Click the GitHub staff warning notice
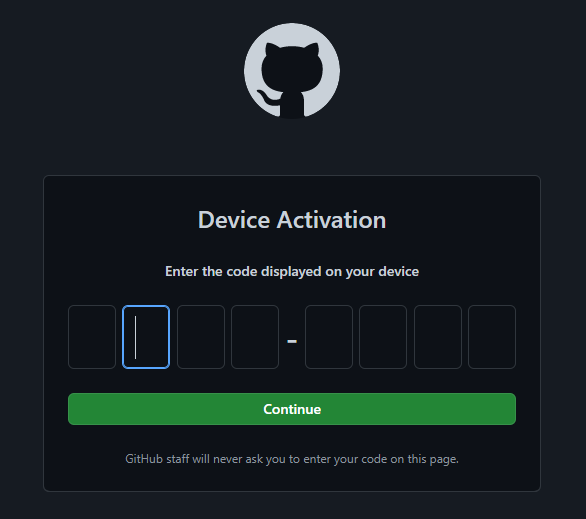This screenshot has height=519, width=586. coord(292,459)
